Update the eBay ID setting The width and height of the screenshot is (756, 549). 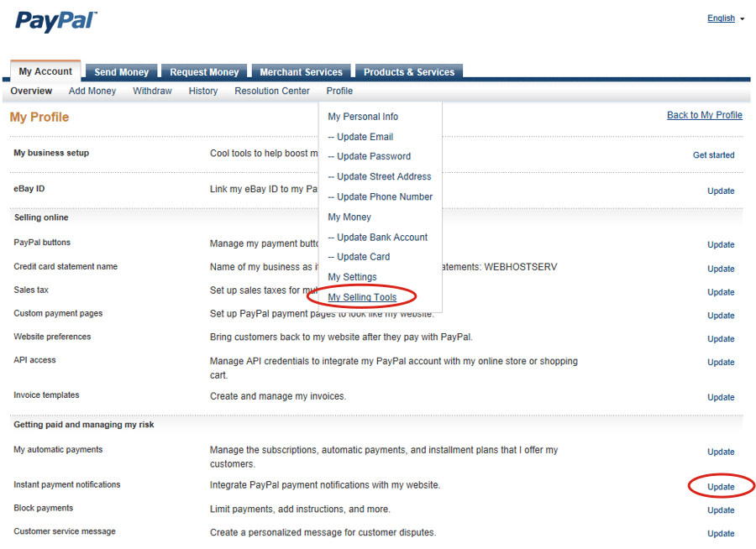(x=721, y=191)
